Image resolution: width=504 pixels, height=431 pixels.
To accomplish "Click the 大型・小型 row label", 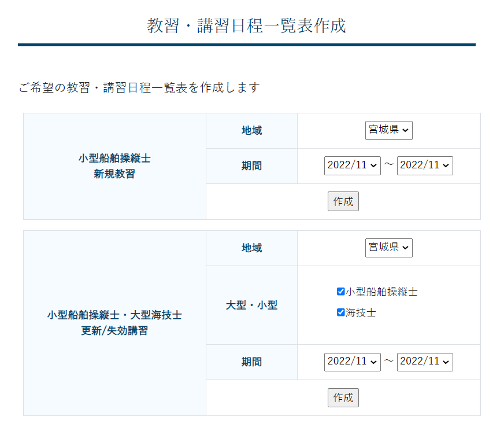I will coord(251,305).
